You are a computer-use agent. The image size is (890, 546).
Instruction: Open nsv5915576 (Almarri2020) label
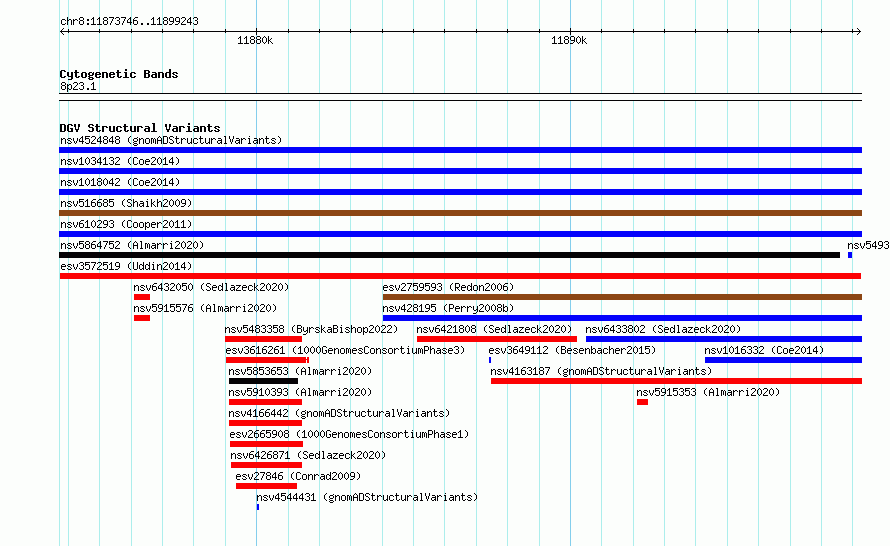pyautogui.click(x=205, y=308)
